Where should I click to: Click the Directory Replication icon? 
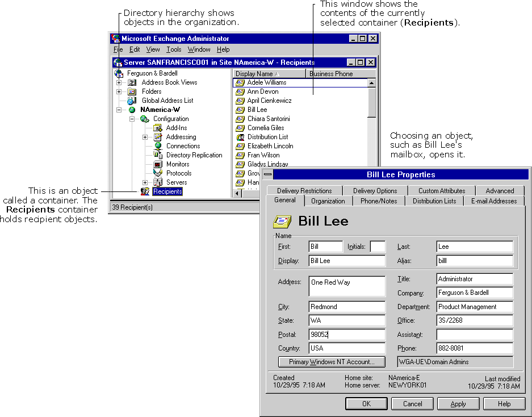[x=158, y=155]
